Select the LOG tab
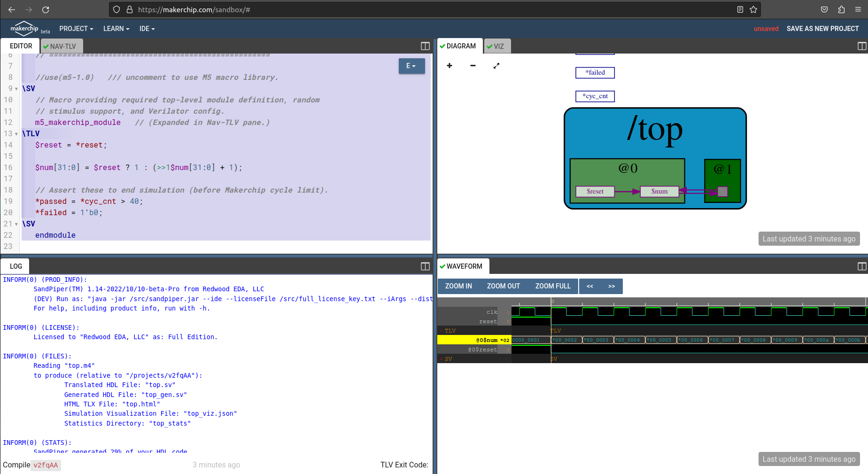868x474 pixels. [16, 266]
